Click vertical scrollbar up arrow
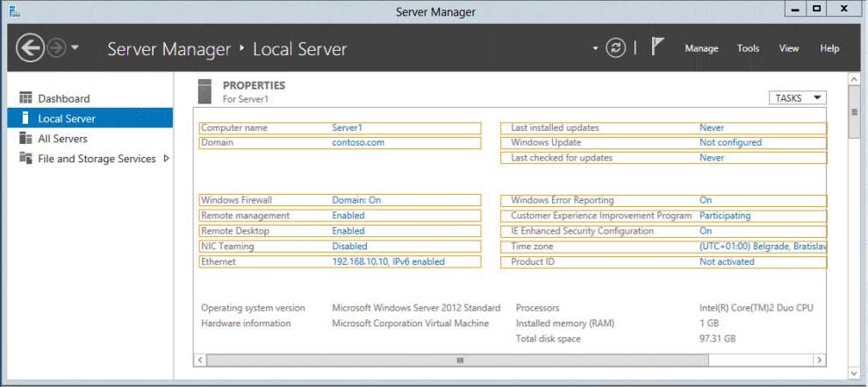This screenshot has height=387, width=868. tap(854, 80)
